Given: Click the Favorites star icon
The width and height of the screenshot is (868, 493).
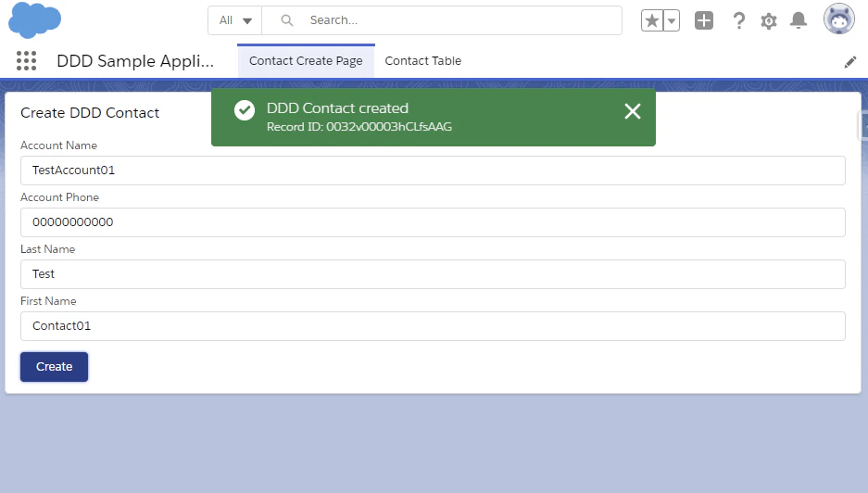Looking at the screenshot, I should [652, 21].
